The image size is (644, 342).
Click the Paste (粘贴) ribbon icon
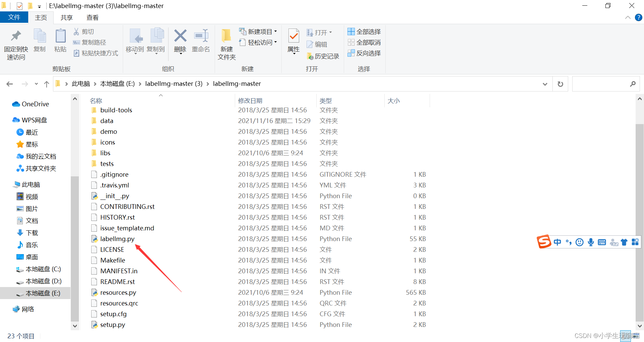pos(60,36)
